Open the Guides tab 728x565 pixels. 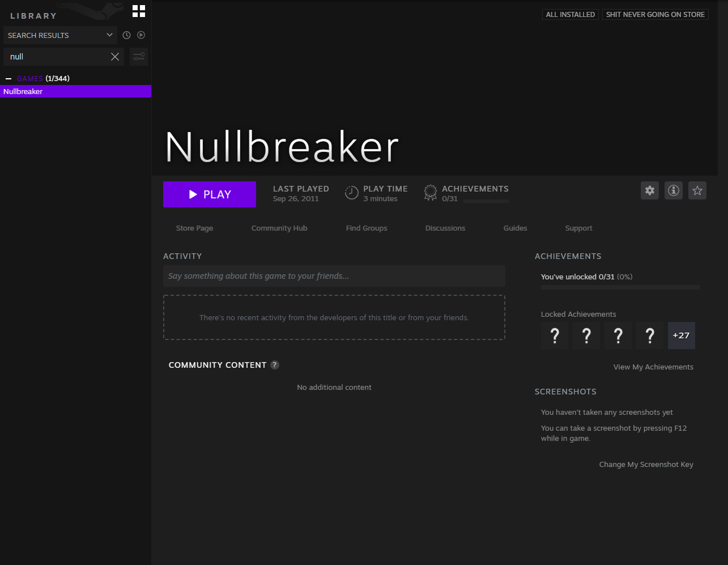pos(516,228)
